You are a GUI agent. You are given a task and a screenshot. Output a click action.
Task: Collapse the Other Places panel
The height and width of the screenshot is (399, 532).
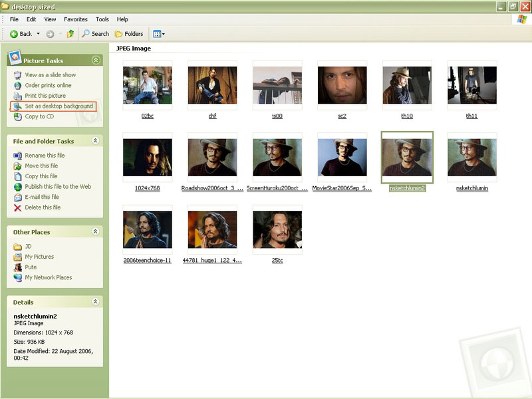[x=96, y=232]
